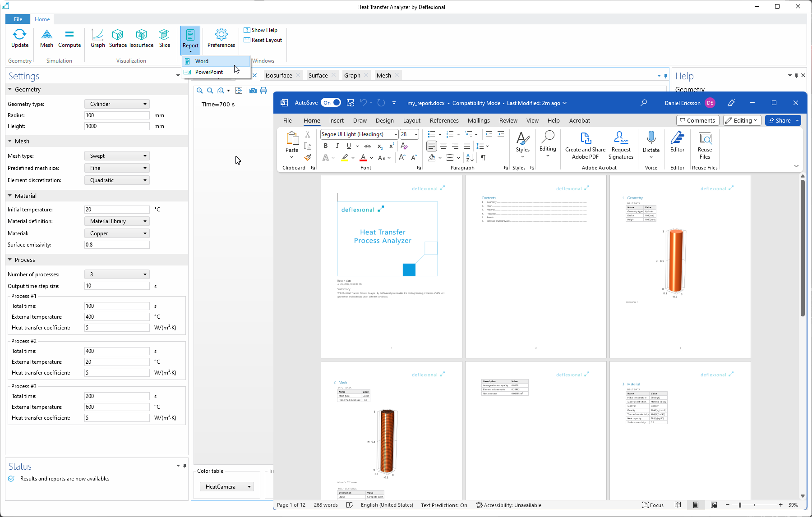Open Reuse Files in Word
812x517 pixels.
(705, 145)
